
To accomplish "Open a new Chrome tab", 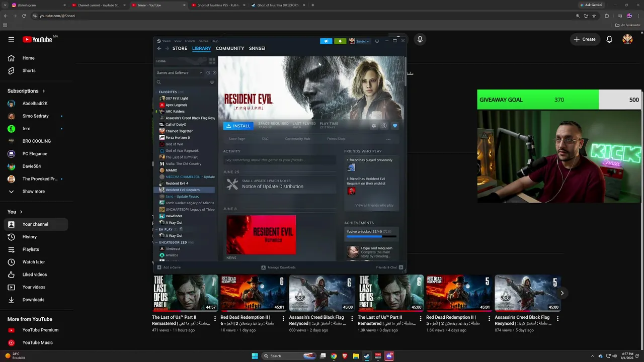I will (x=313, y=5).
